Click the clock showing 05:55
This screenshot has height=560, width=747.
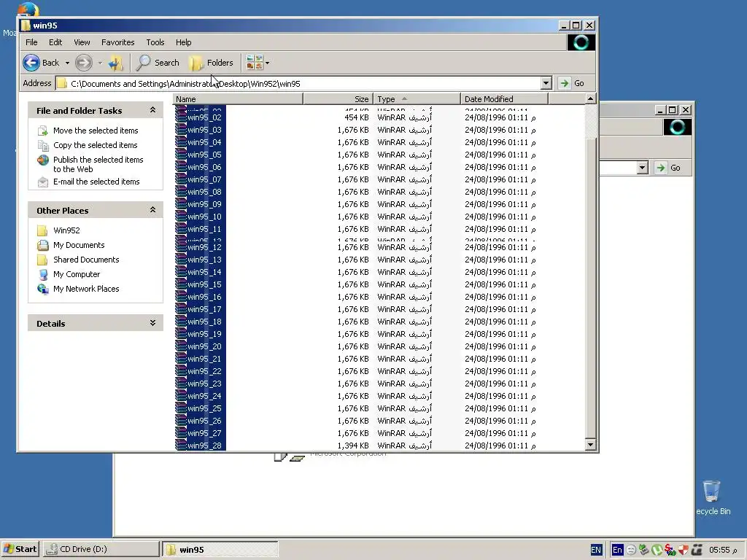click(x=723, y=550)
